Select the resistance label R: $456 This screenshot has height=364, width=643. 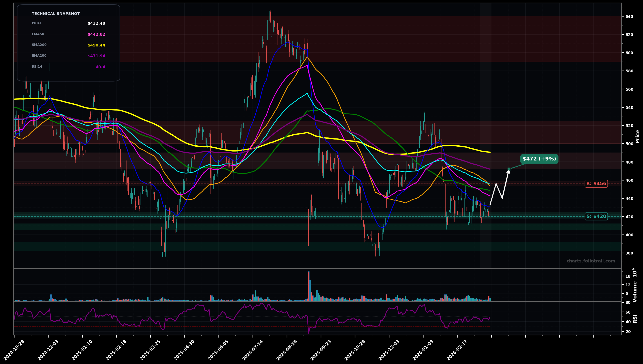[x=596, y=184]
